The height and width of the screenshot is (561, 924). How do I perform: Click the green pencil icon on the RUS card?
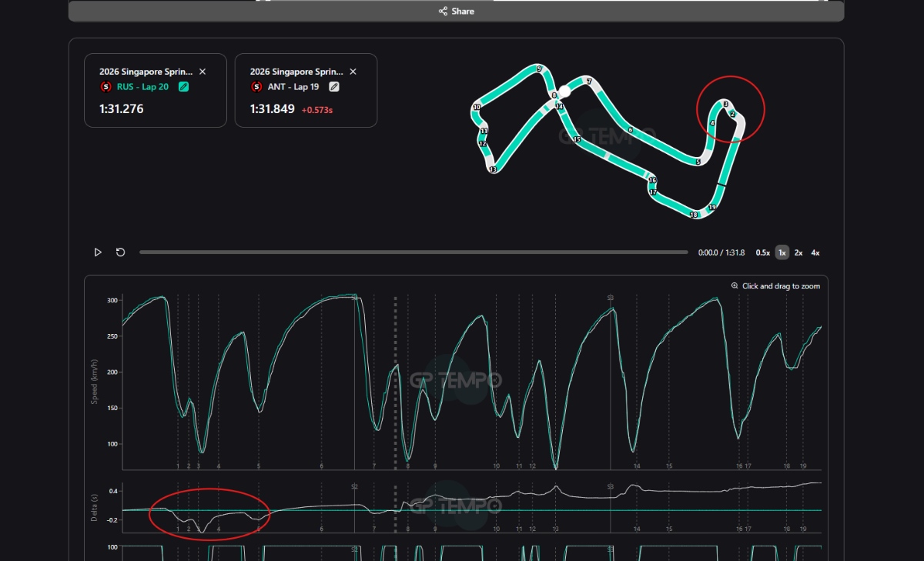click(184, 87)
